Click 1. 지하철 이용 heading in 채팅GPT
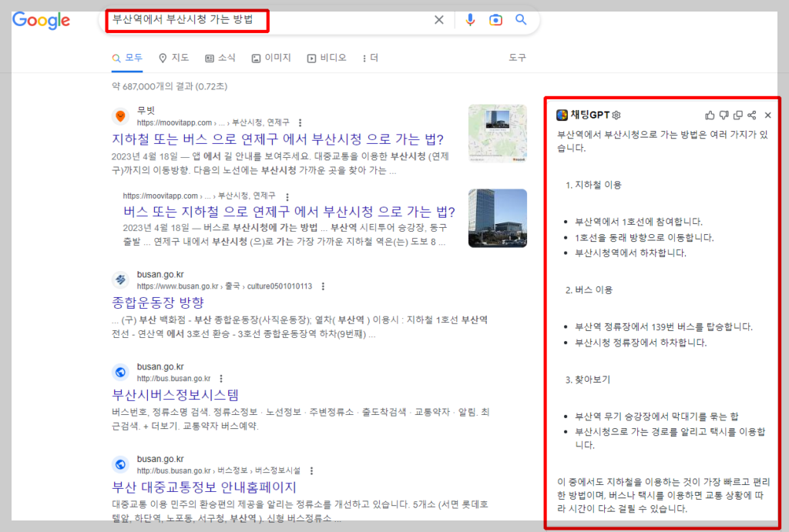Screen dimensions: 789x532 (x=594, y=185)
